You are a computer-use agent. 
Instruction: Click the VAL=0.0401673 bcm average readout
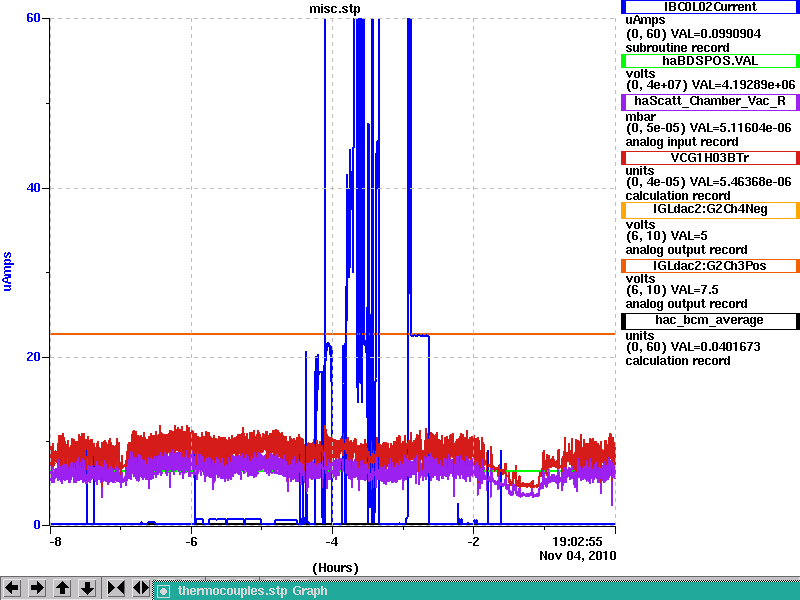(715, 347)
